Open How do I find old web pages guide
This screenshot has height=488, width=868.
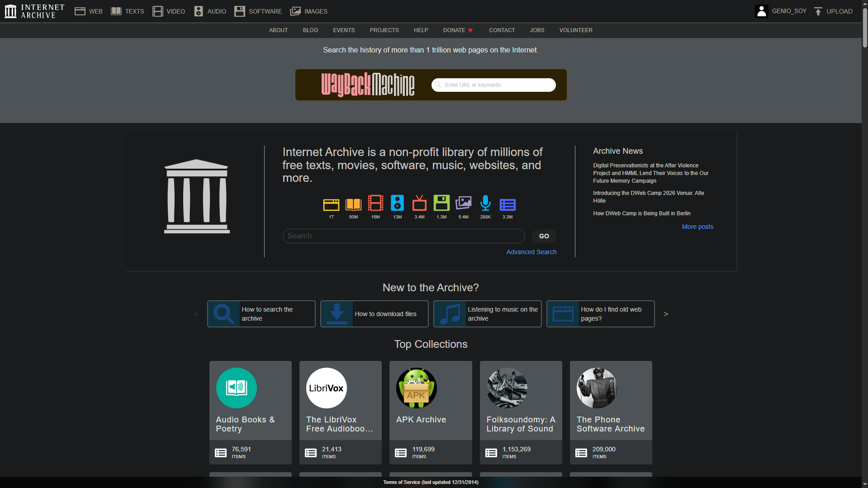[600, 314]
